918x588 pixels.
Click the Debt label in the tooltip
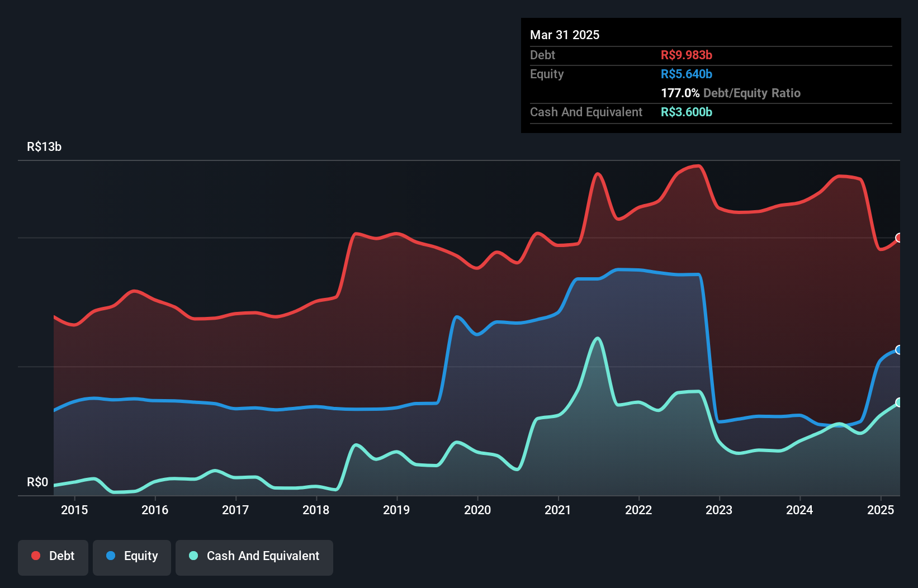tap(542, 55)
